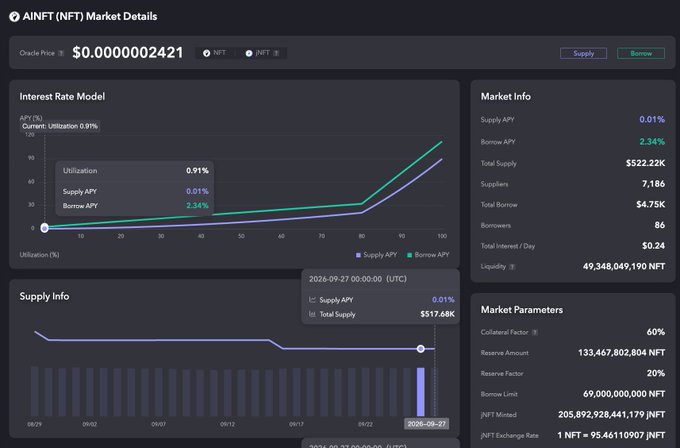
Task: Click the Liquidity value 49,348,049,190 NFT
Action: point(624,266)
